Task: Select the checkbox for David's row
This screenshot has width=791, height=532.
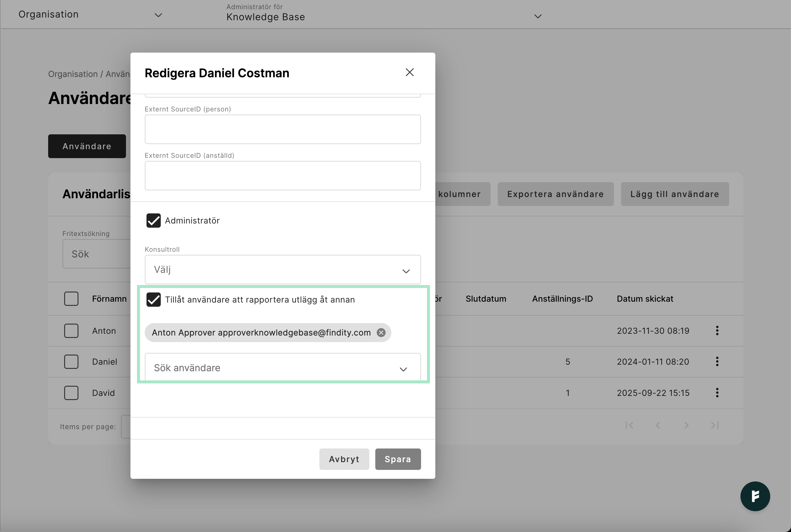Action: tap(71, 393)
